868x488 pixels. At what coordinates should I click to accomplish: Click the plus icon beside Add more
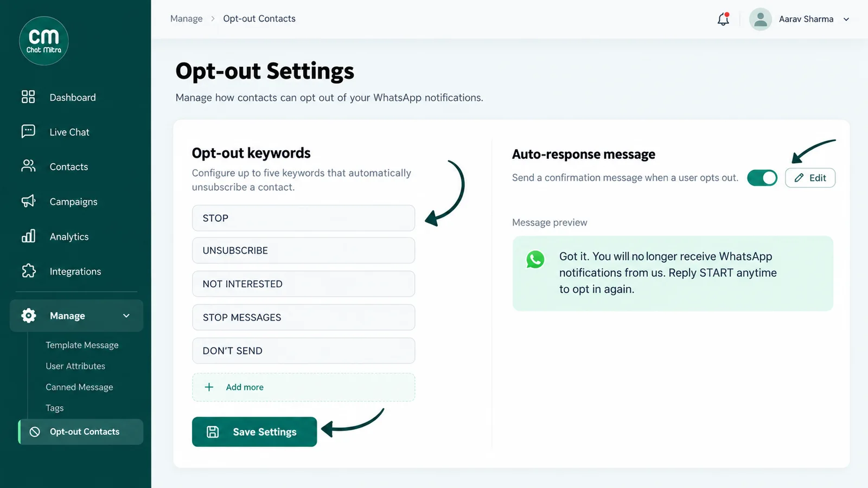(209, 387)
